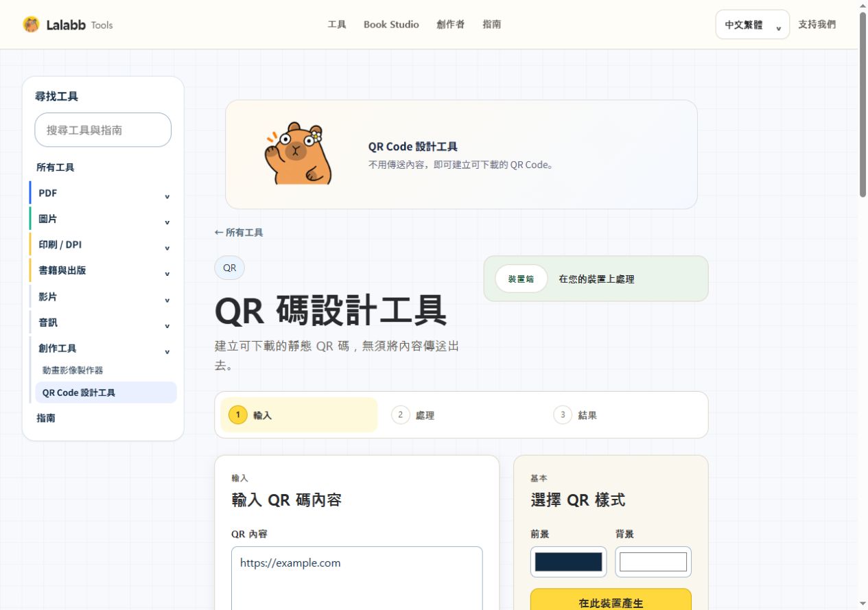
Task: Collapse the 創作工具 category
Action: click(103, 348)
